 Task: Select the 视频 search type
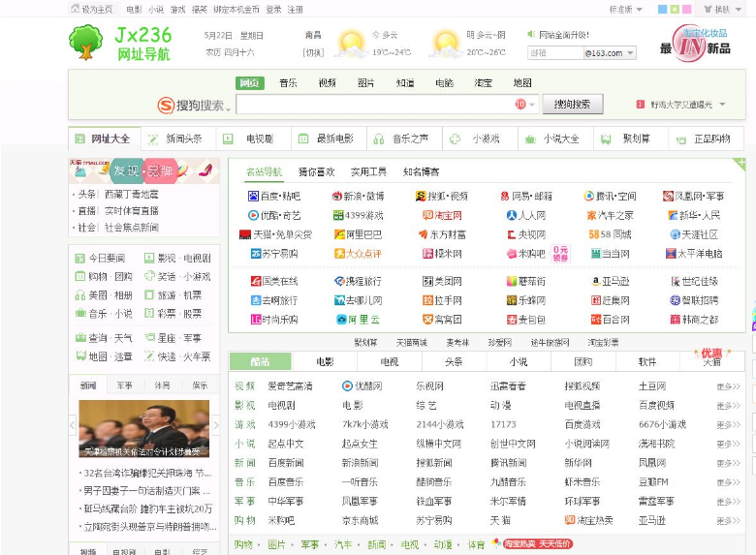[x=327, y=83]
